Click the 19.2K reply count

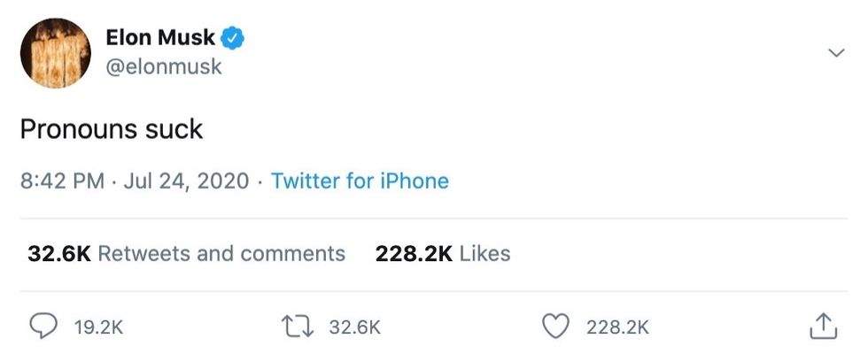98,327
